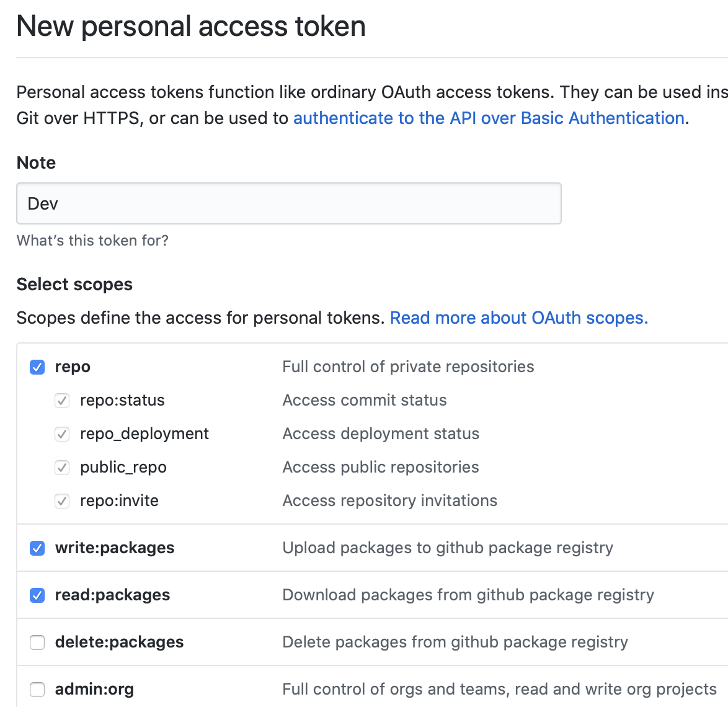Screen dimensions: 728x707
Task: Open Read more about OAuth scopes link
Action: click(518, 318)
